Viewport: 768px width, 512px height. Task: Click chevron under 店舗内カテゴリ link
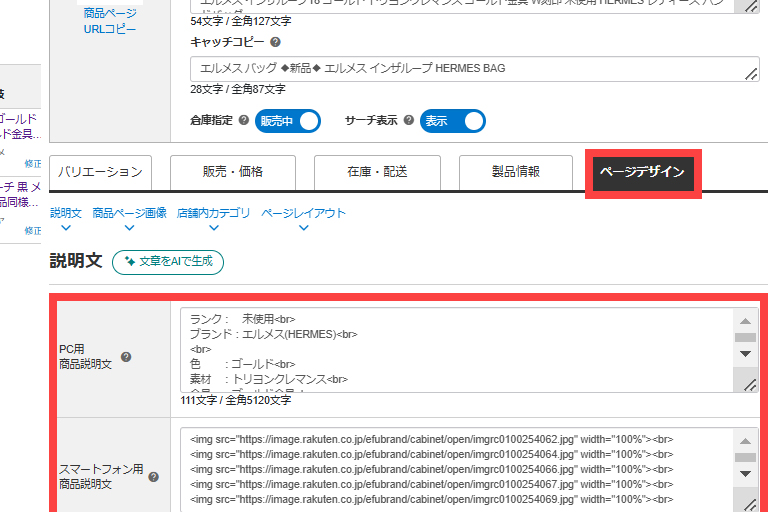pyautogui.click(x=214, y=228)
